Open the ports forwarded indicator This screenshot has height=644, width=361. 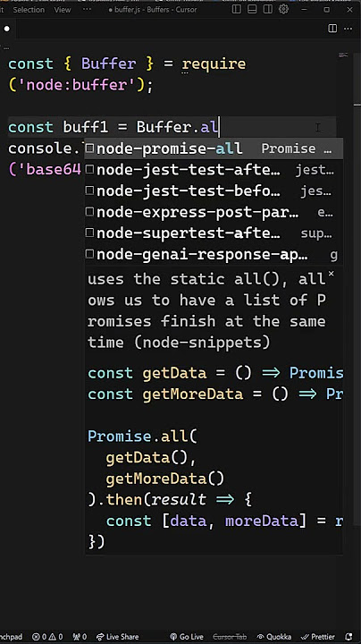(x=80, y=637)
